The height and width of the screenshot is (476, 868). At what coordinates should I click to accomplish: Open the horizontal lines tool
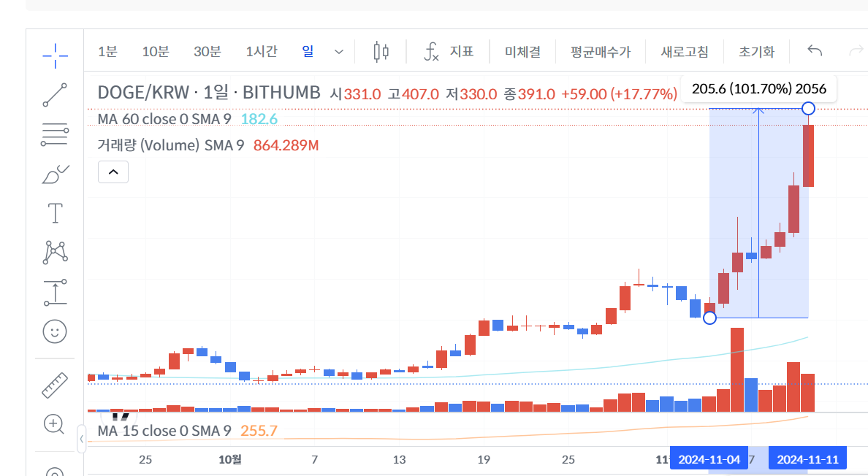click(55, 134)
